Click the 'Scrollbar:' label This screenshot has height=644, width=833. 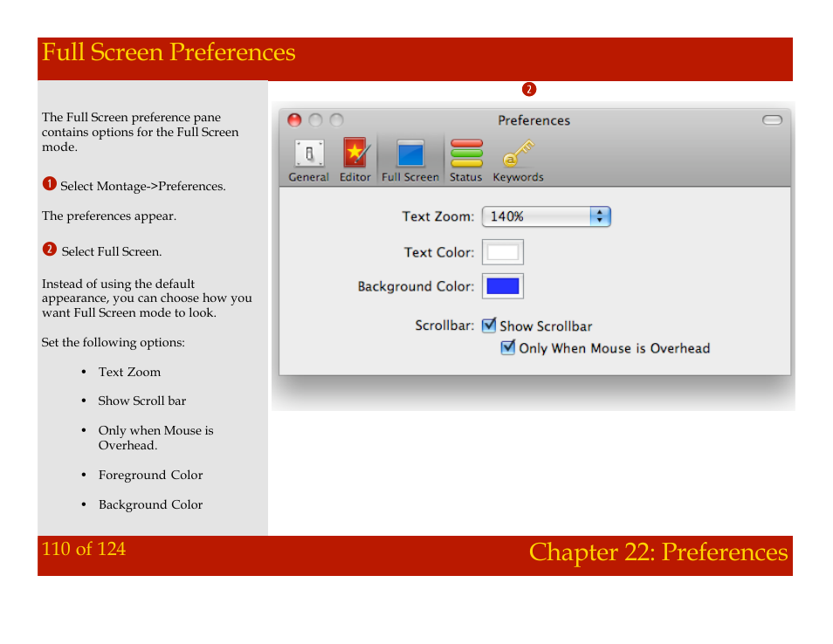point(444,325)
